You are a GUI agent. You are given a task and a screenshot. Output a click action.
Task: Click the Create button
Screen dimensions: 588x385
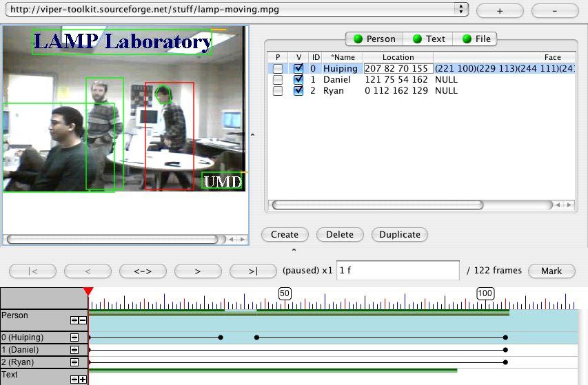(x=285, y=234)
